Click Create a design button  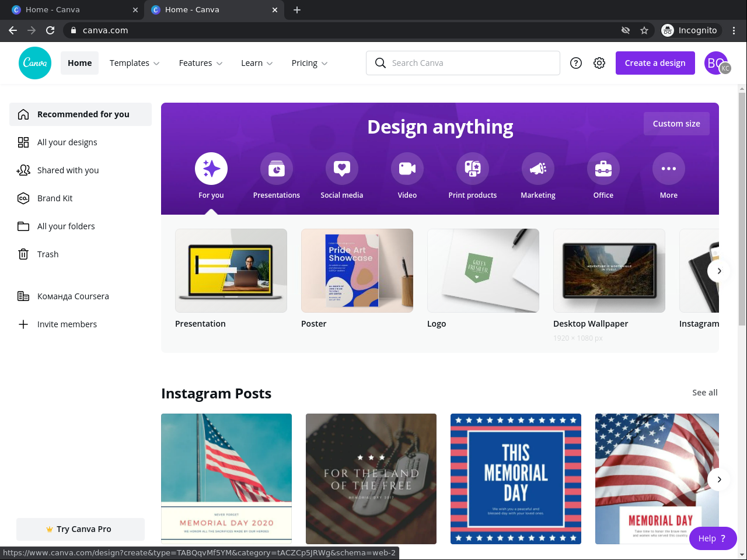pyautogui.click(x=655, y=63)
